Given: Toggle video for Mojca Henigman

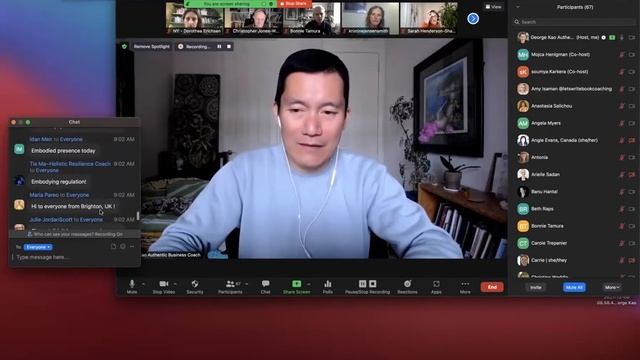Looking at the screenshot, I should coord(632,54).
